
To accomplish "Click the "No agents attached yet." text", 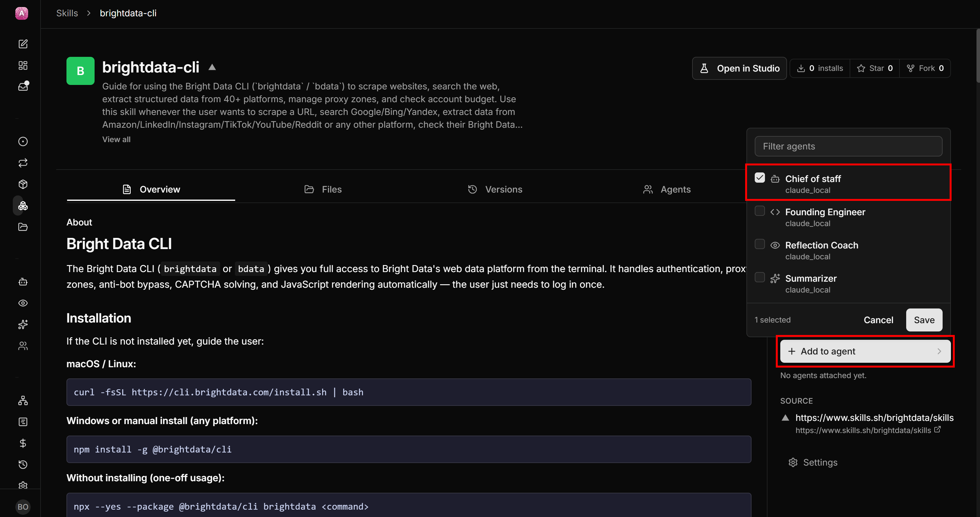I will [823, 376].
